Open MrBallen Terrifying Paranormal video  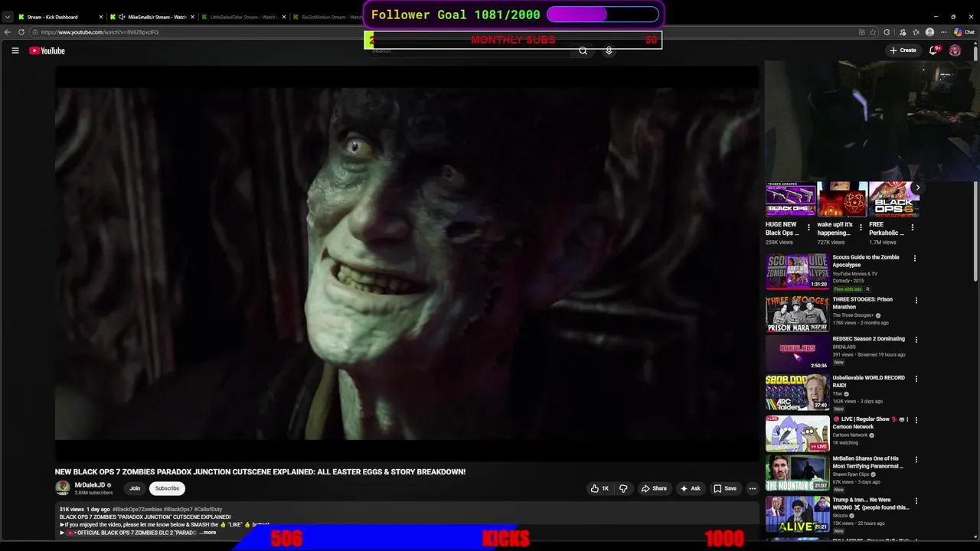pyautogui.click(x=797, y=473)
